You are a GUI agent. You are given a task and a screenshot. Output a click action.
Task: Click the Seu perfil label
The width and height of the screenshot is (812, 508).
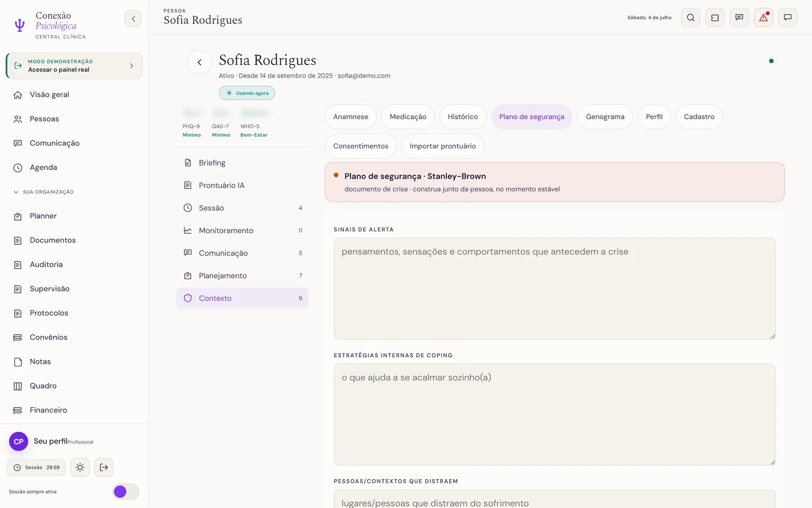click(50, 441)
